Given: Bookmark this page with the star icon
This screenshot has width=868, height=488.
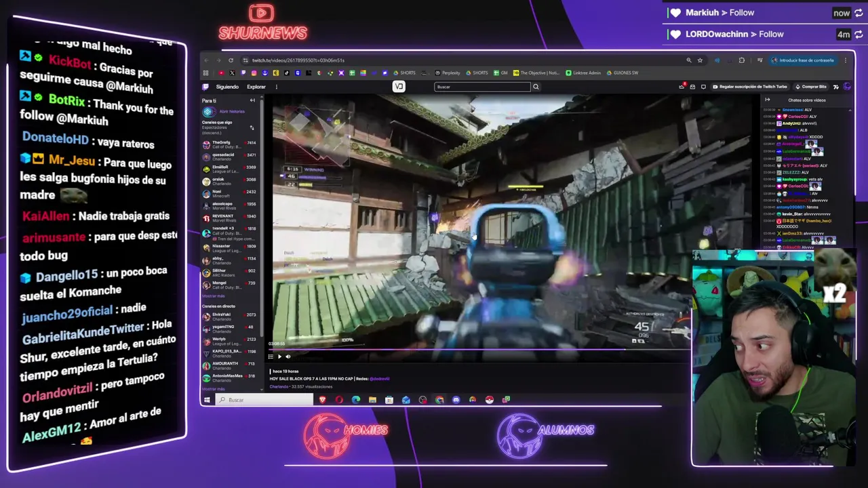Looking at the screenshot, I should click(x=700, y=60).
